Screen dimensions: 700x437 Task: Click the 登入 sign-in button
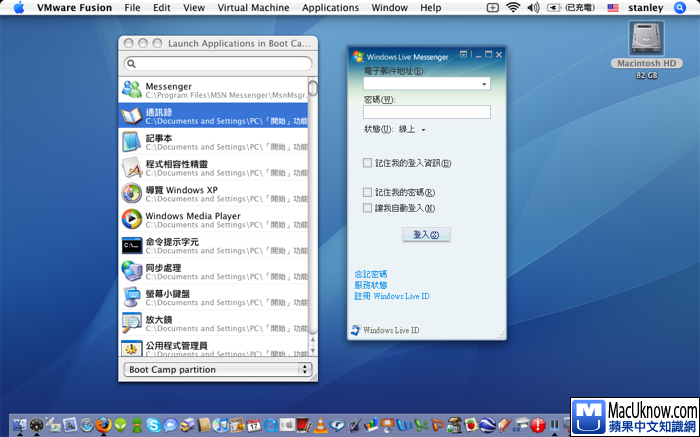[x=426, y=234]
